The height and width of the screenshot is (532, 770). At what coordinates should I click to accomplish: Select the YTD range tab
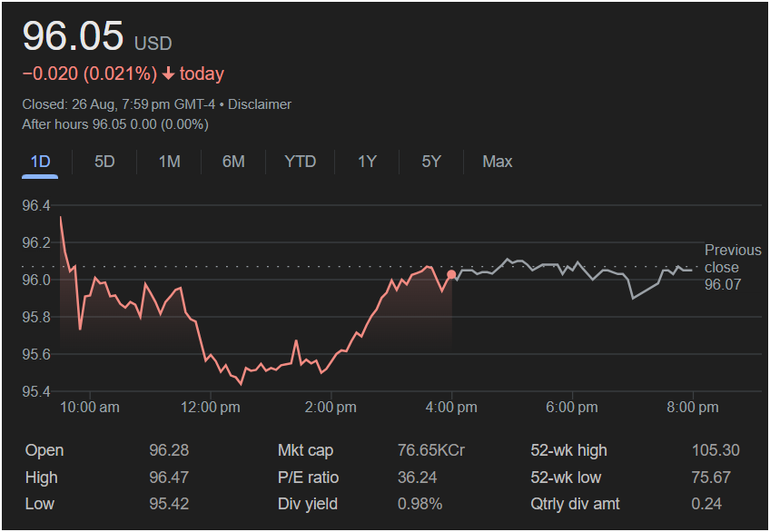[300, 162]
